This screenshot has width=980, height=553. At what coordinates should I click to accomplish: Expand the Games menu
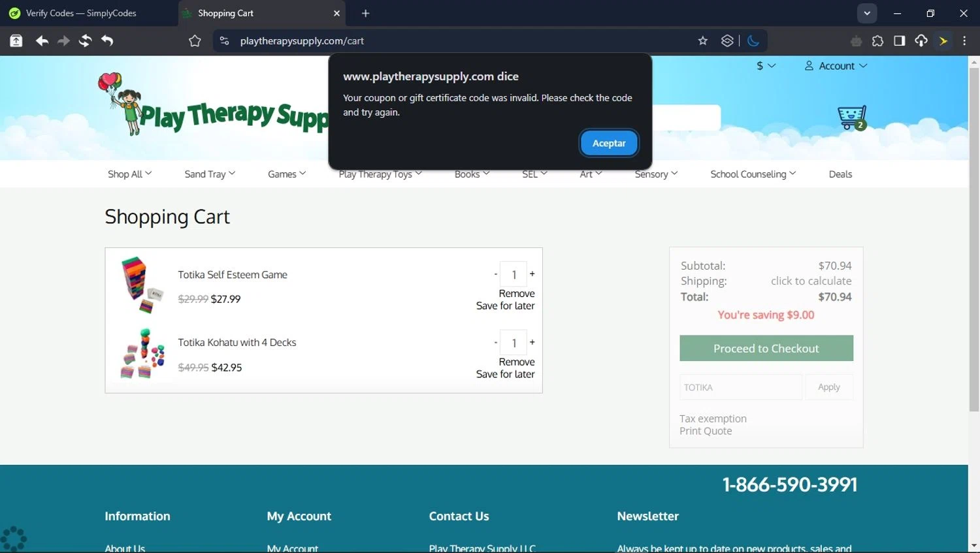point(287,174)
